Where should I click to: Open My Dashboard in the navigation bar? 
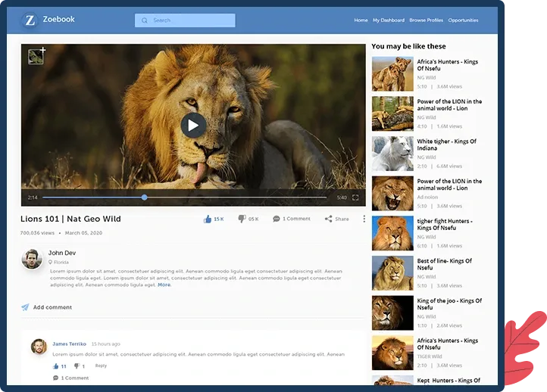point(388,20)
